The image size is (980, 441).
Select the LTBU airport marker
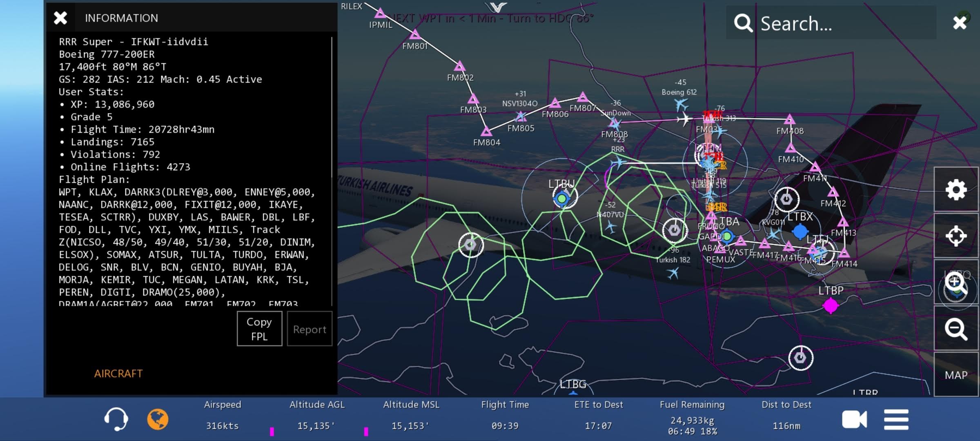(x=562, y=198)
